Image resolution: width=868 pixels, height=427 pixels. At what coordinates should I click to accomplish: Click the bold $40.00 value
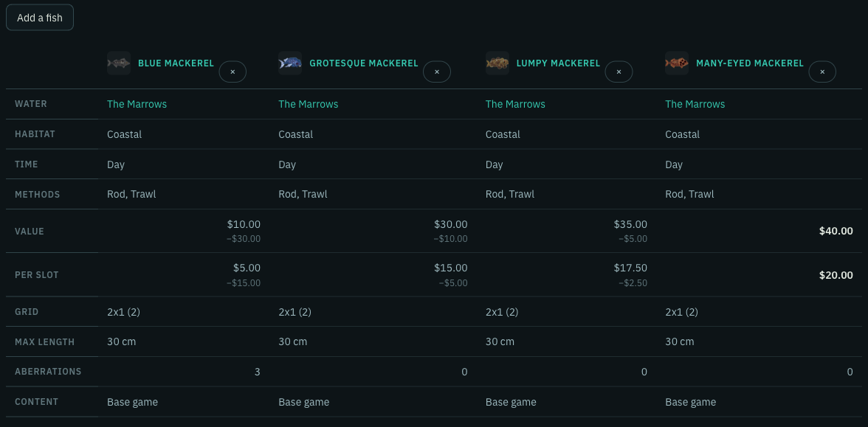point(836,231)
